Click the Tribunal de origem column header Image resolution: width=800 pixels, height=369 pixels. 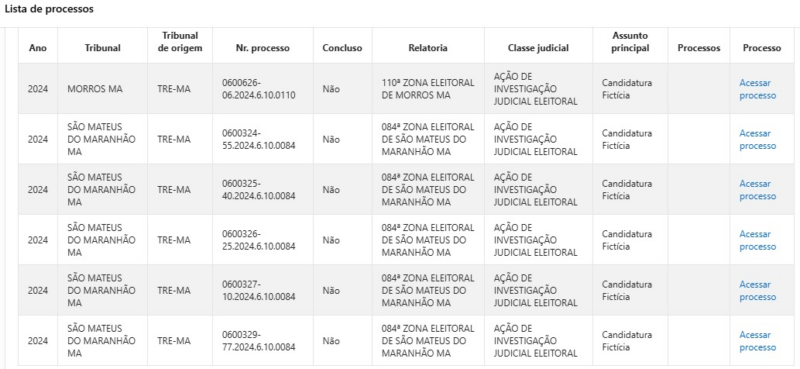(180, 42)
